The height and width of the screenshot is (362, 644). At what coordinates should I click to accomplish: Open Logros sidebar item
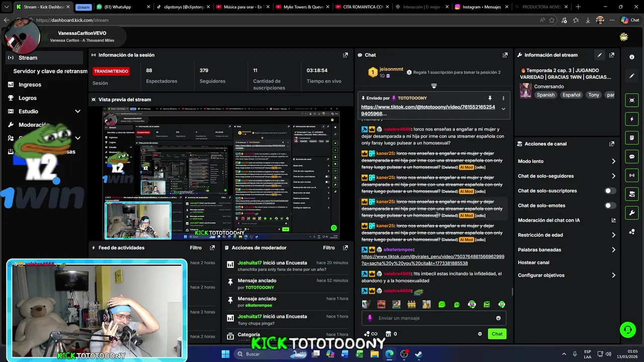tap(28, 98)
